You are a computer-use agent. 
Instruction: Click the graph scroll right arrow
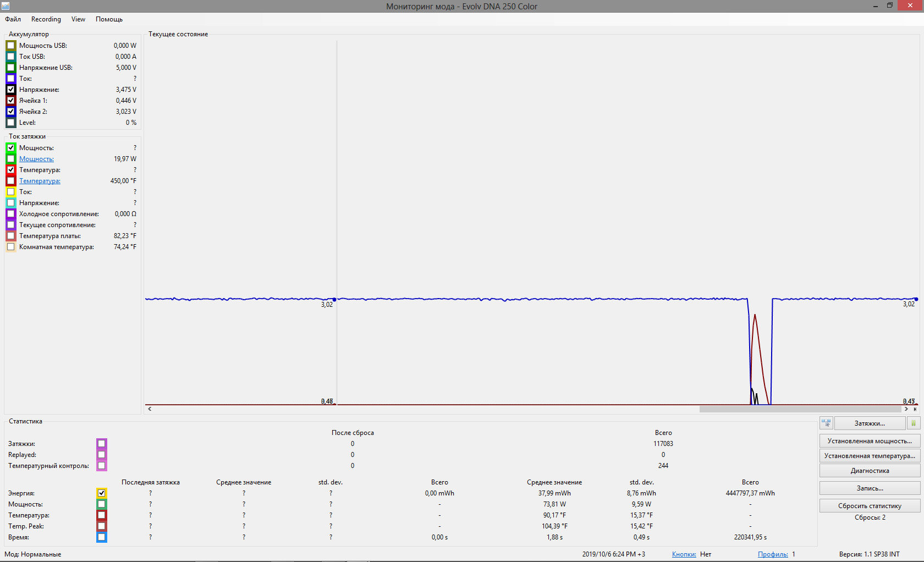pyautogui.click(x=906, y=409)
